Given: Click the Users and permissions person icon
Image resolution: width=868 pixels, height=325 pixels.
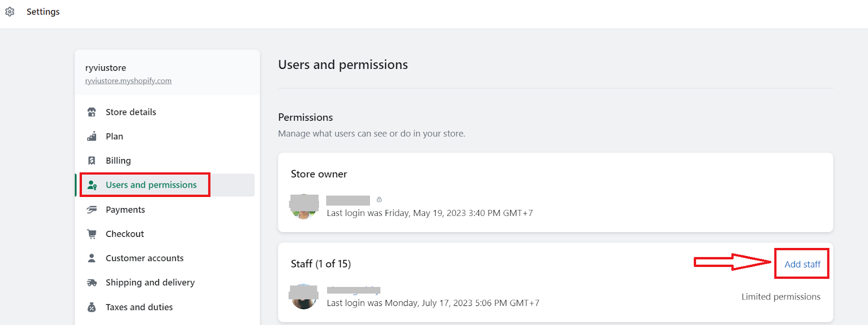Looking at the screenshot, I should pos(92,185).
